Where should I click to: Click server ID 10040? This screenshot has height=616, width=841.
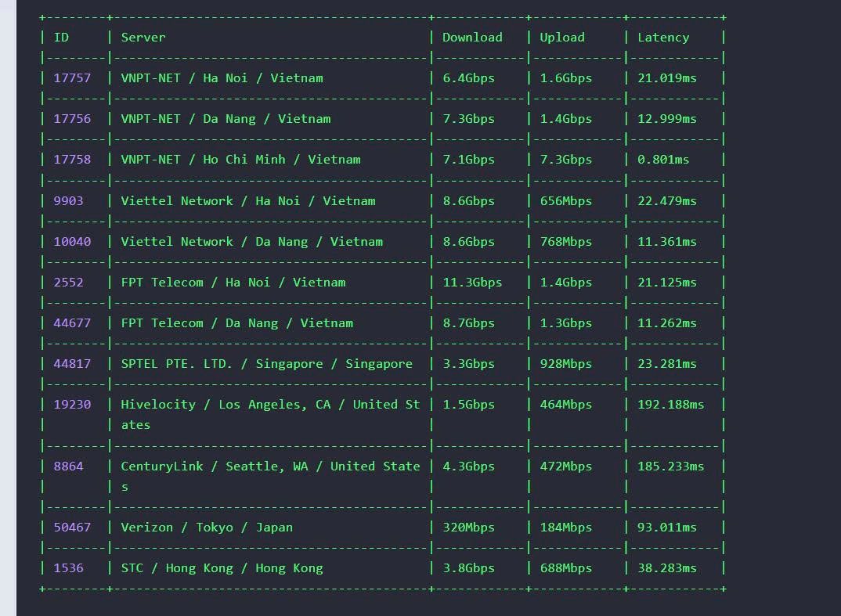(x=72, y=242)
